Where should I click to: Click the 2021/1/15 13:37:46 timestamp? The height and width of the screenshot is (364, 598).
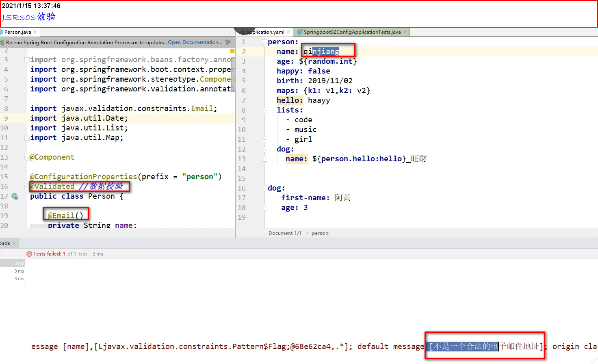pos(31,6)
